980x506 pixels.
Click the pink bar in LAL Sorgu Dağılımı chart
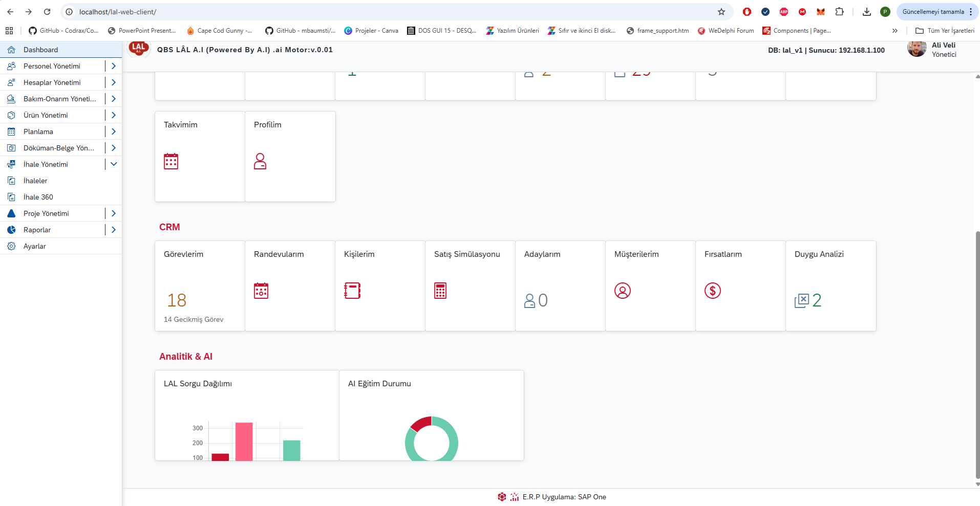click(x=244, y=441)
